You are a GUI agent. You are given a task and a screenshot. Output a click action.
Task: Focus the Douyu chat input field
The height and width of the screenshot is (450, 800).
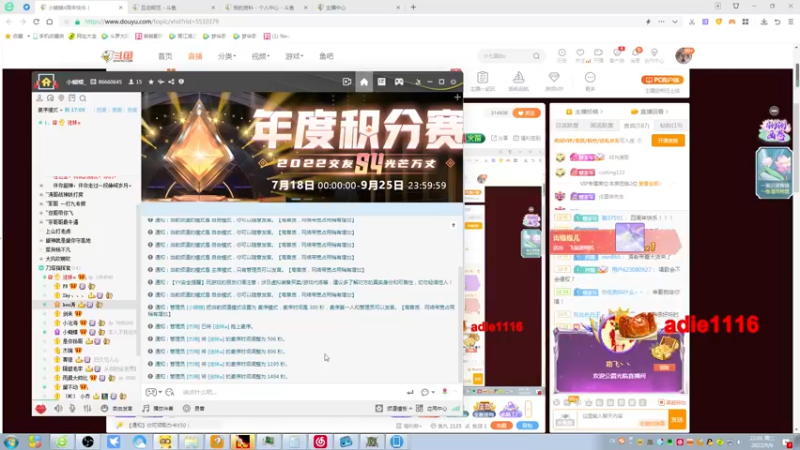[622, 416]
